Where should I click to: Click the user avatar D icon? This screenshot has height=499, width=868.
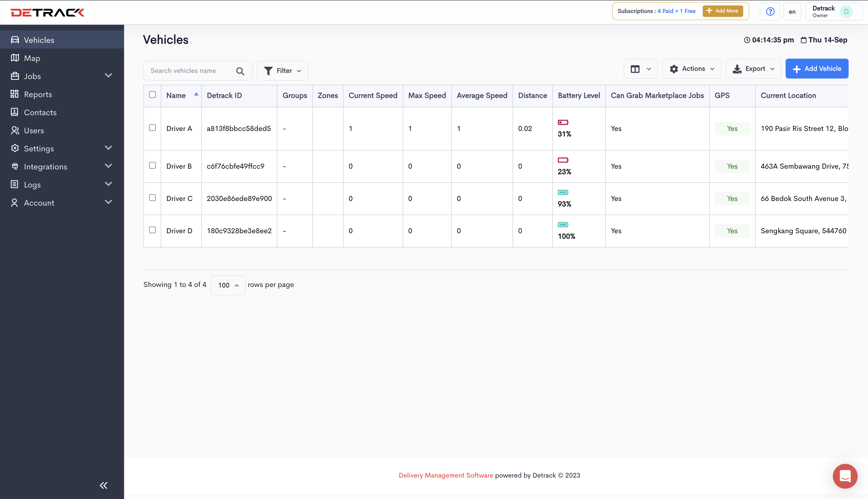pyautogui.click(x=846, y=12)
